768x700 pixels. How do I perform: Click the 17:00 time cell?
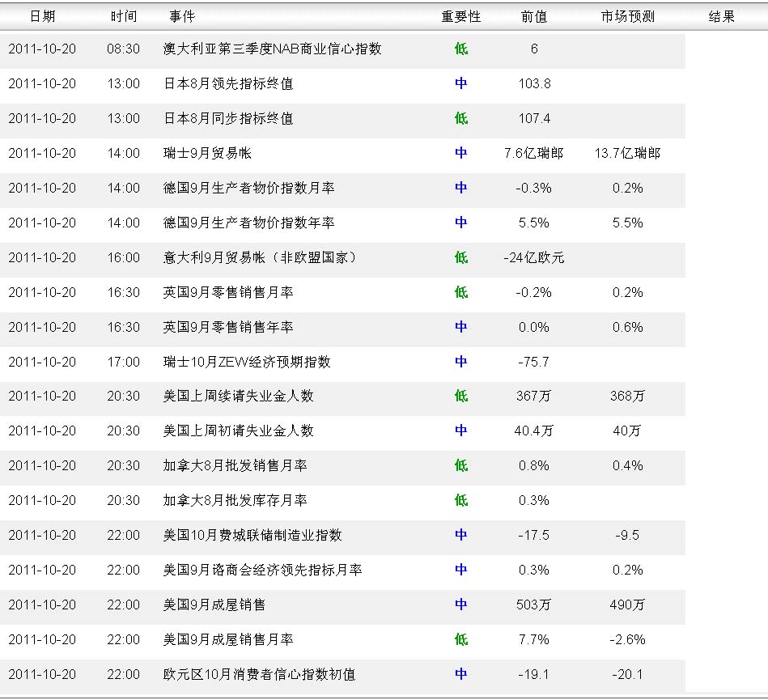124,362
